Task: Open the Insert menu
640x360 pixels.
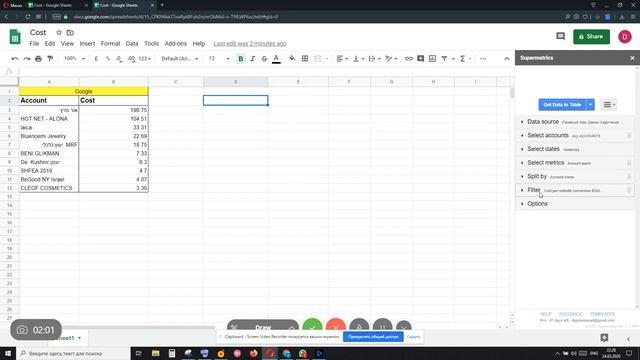Action: click(x=87, y=44)
